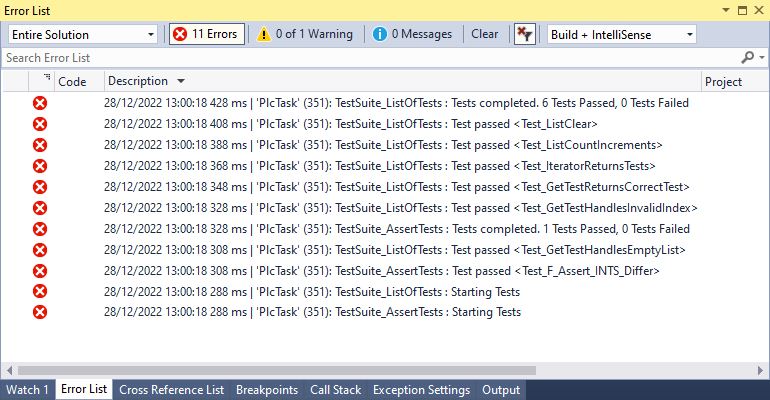
Task: Open the window position dropdown arrow
Action: pos(726,10)
